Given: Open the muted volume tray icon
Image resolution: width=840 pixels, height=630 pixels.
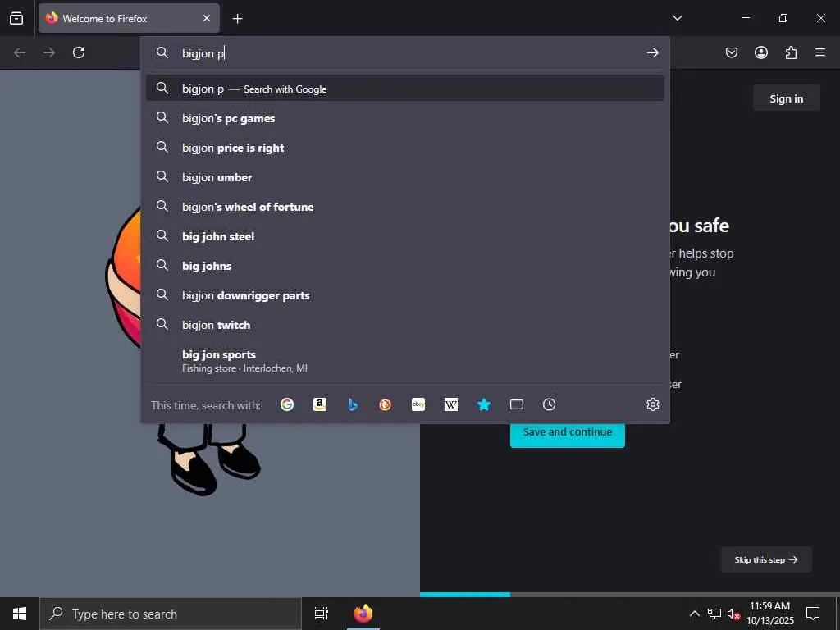Looking at the screenshot, I should (734, 614).
